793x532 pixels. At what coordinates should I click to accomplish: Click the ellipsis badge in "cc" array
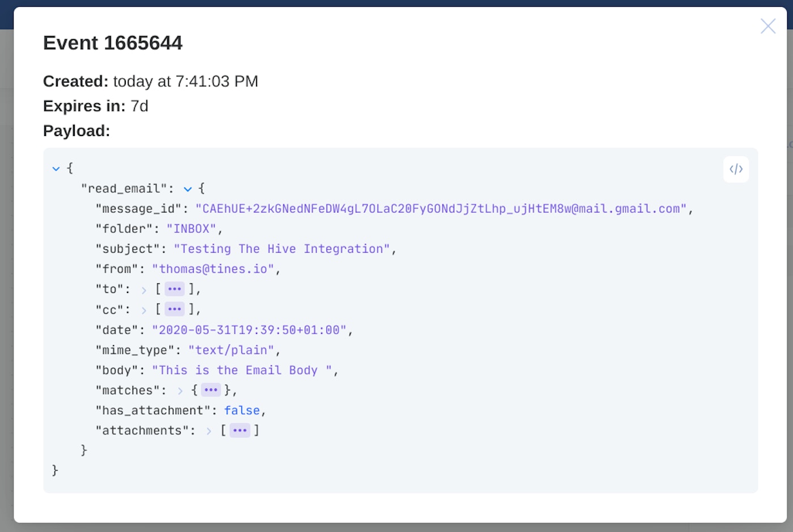tap(174, 309)
